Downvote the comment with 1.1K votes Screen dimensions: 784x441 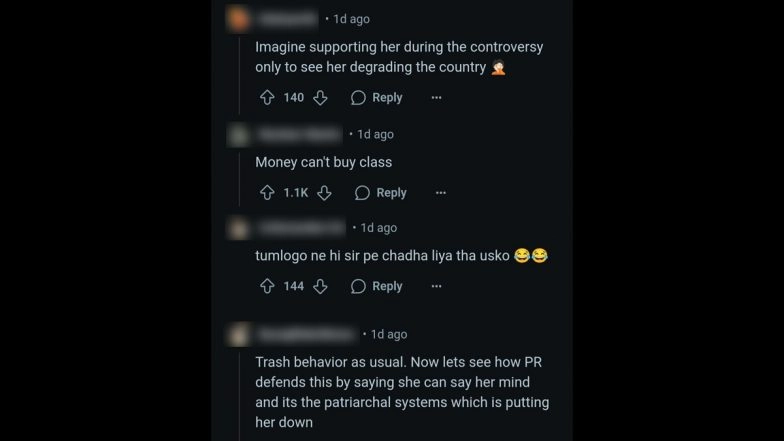pos(324,192)
